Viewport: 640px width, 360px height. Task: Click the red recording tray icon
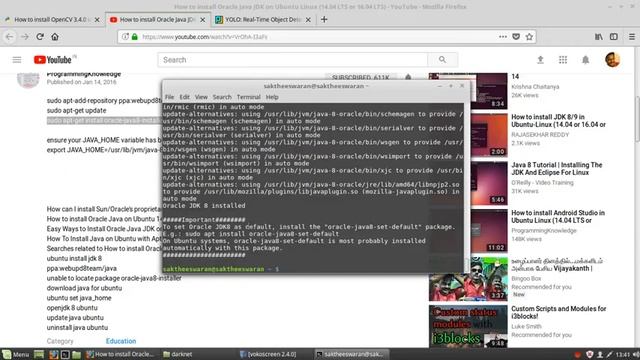(x=578, y=355)
